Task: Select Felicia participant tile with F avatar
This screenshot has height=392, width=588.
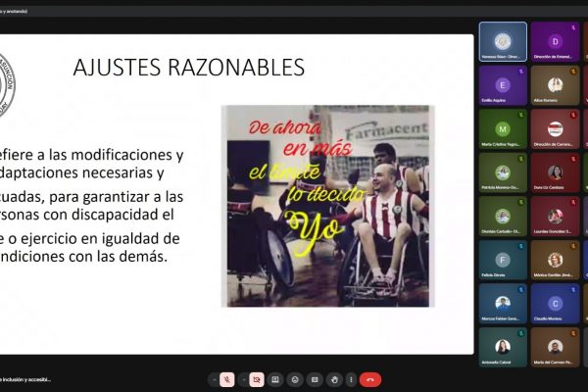Action: point(503,260)
